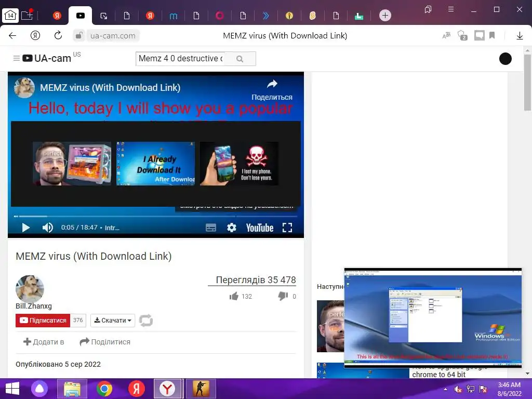Viewport: 532px width, 399px height.
Task: Submit search with magnifier button
Action: click(x=240, y=59)
